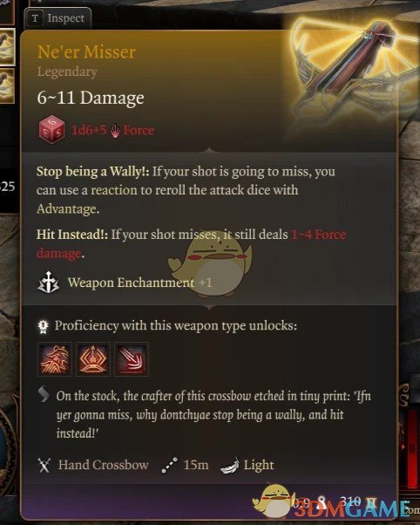Select the second unlocked weapon action icon
Image resolution: width=420 pixels, height=525 pixels.
(92, 359)
